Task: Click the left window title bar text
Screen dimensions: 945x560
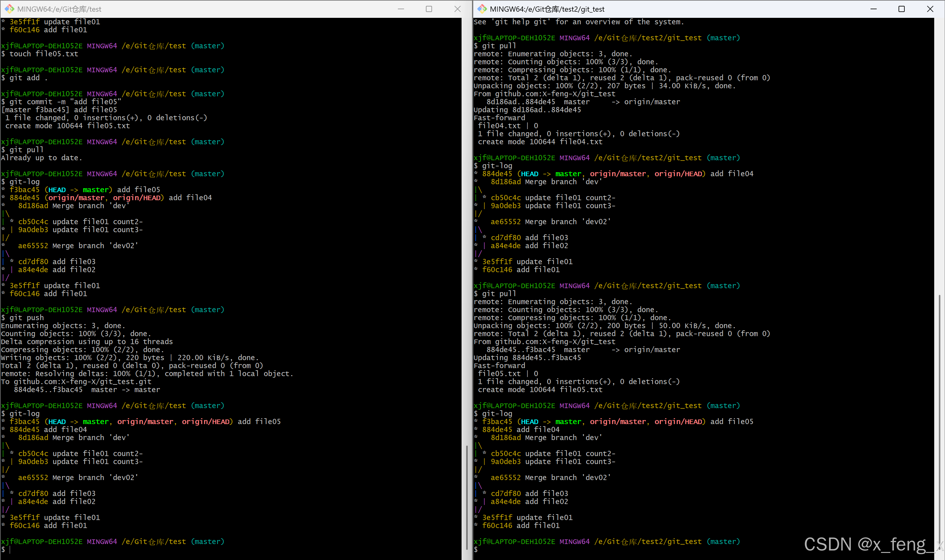Action: click(x=59, y=9)
